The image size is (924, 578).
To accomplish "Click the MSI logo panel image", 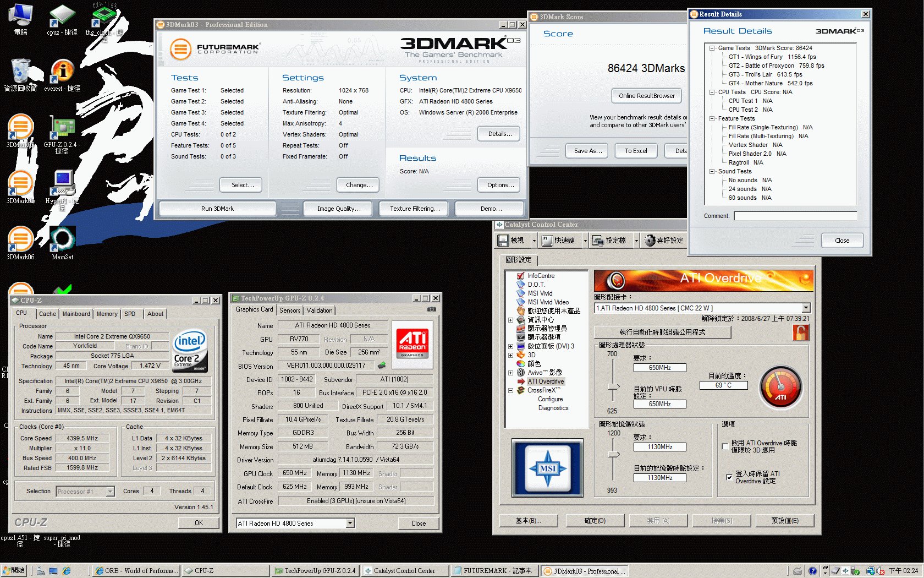I will (548, 468).
